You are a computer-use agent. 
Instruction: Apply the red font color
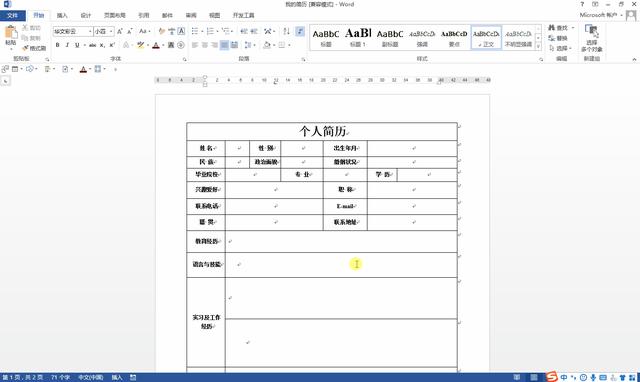156,45
